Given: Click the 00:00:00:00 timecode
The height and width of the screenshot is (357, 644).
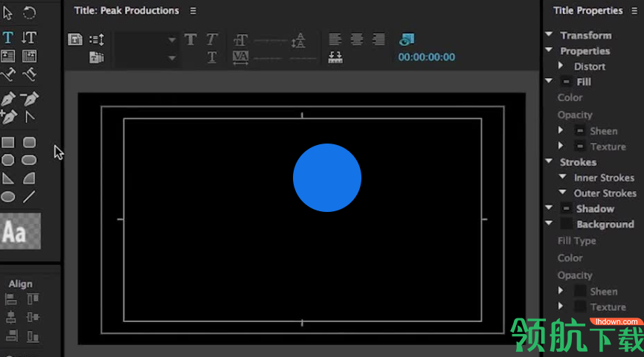Looking at the screenshot, I should [x=426, y=57].
